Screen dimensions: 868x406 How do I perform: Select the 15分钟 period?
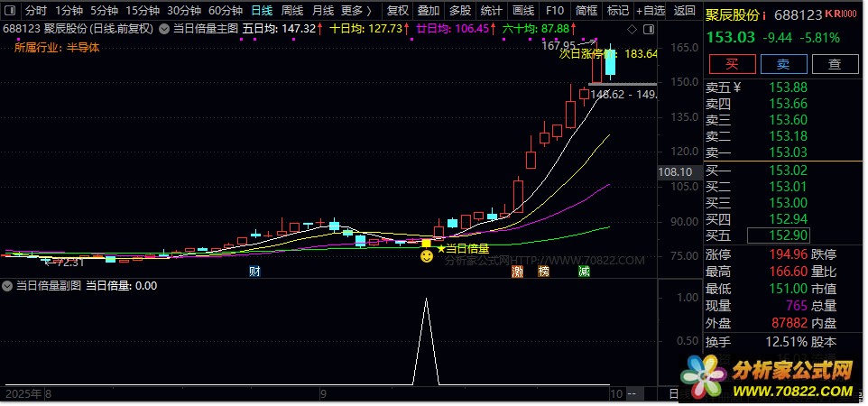[143, 10]
